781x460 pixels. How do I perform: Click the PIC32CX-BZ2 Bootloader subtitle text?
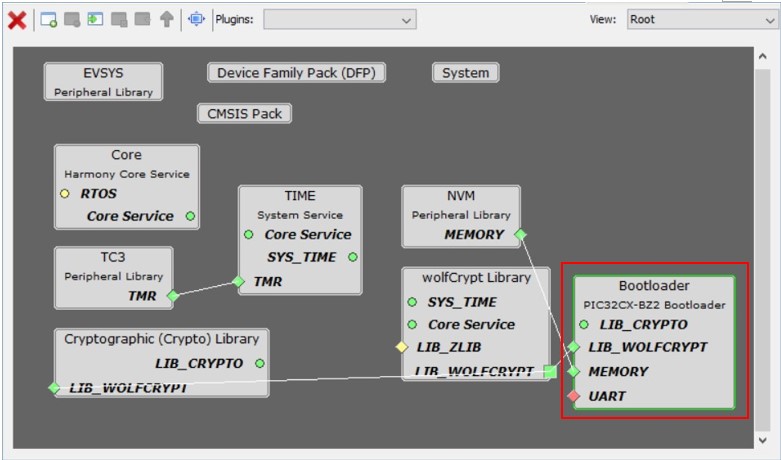click(654, 305)
